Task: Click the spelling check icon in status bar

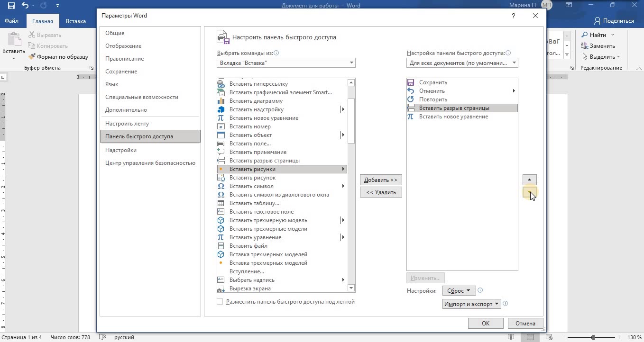Action: click(x=102, y=337)
